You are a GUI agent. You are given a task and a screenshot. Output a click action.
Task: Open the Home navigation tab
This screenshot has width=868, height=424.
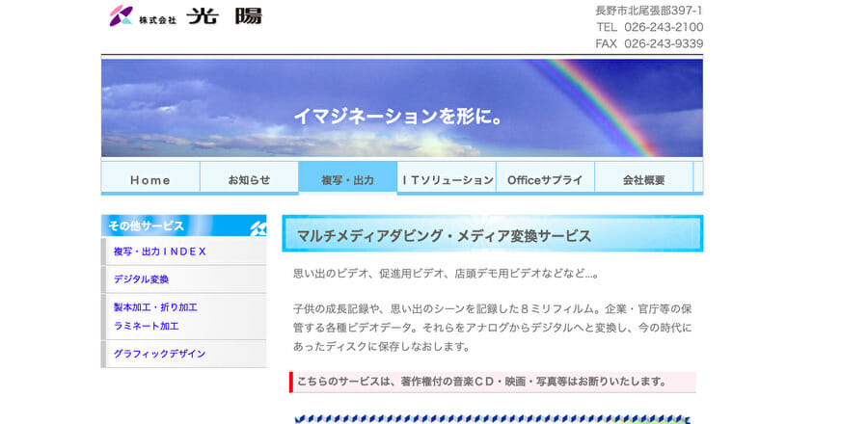point(150,178)
